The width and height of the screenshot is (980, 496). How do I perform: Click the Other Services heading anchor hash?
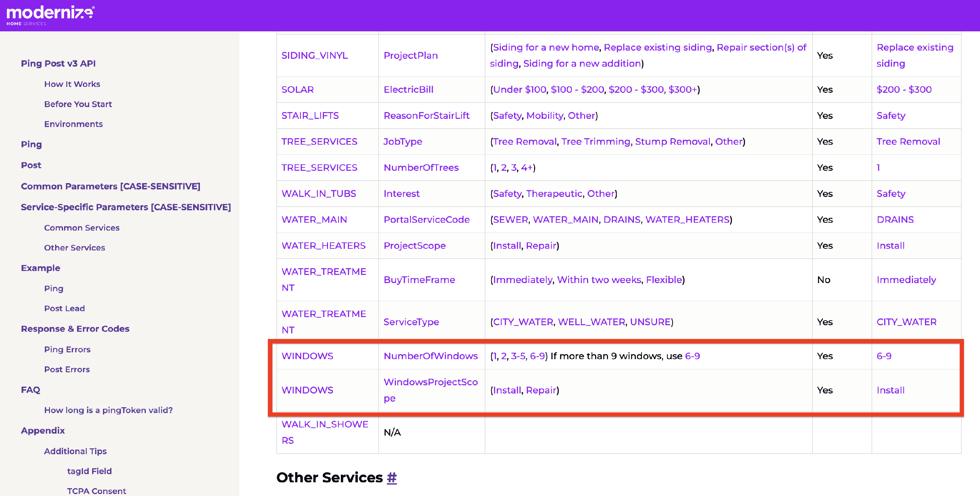click(391, 477)
